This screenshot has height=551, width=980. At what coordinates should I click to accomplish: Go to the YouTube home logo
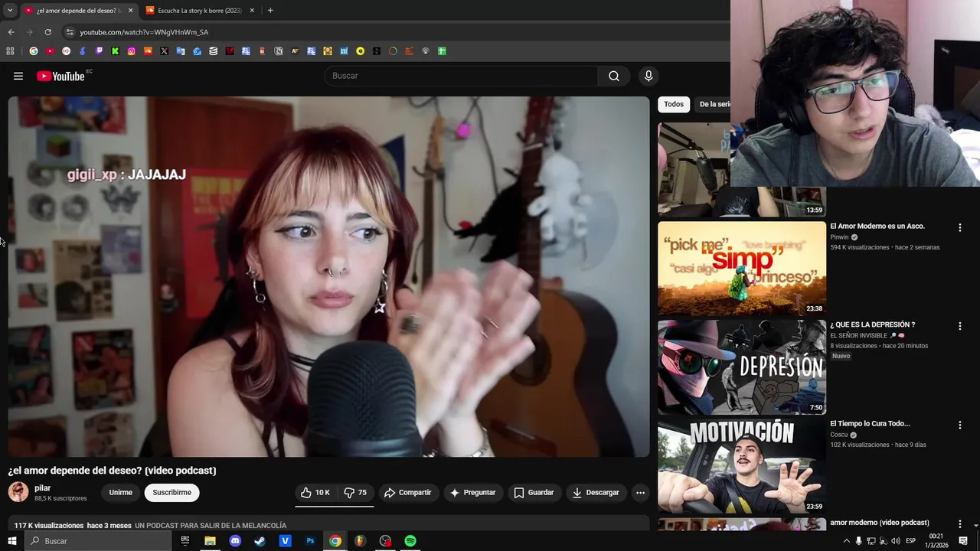(60, 76)
